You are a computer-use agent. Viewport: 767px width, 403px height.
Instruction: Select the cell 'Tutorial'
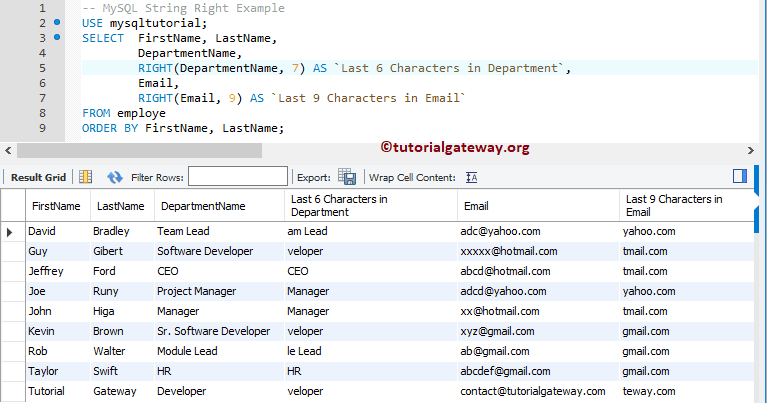58,392
